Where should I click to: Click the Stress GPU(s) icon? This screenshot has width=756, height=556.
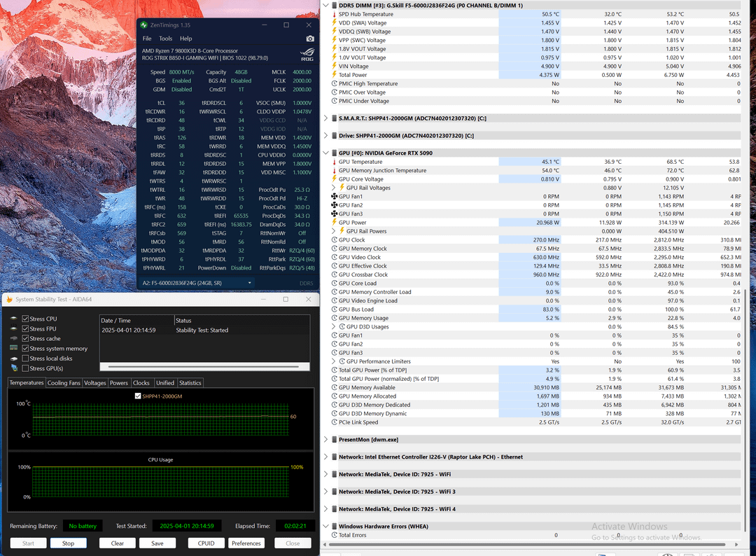coord(14,368)
